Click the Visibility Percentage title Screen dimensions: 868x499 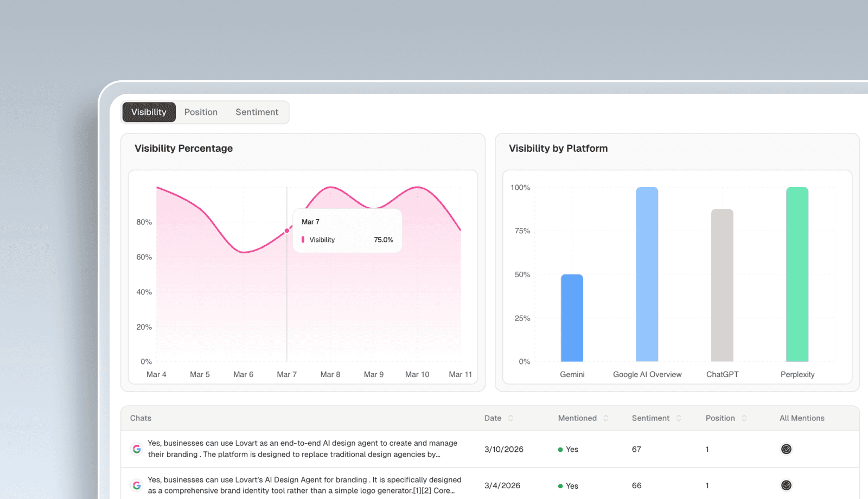[183, 149]
